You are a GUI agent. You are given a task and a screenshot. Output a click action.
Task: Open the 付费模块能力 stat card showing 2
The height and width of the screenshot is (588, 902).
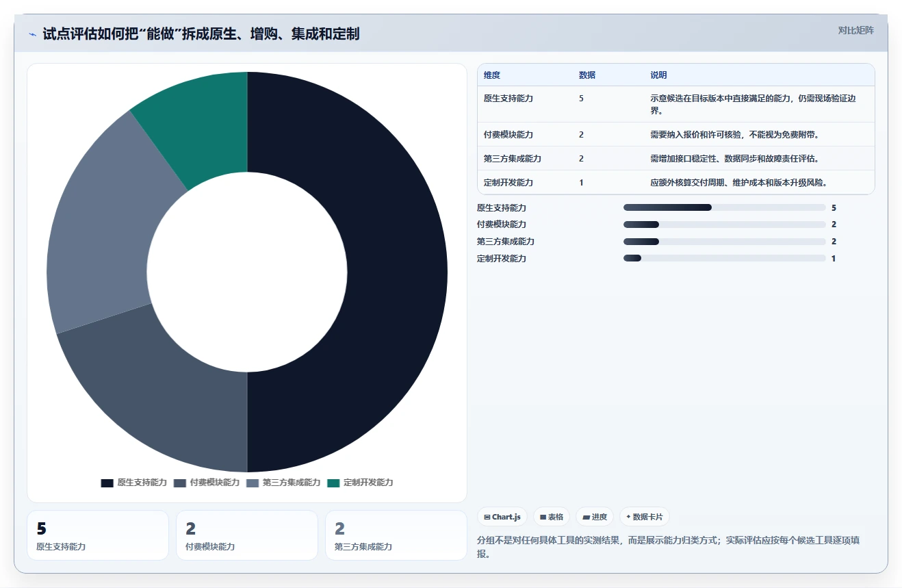coord(247,535)
